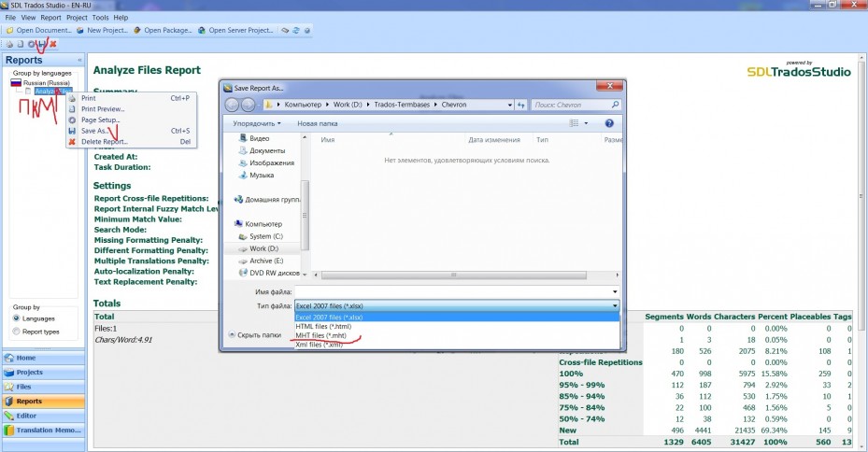Open the Видео library in the navigation pane
Image resolution: width=868 pixels, height=452 pixels.
(254, 138)
